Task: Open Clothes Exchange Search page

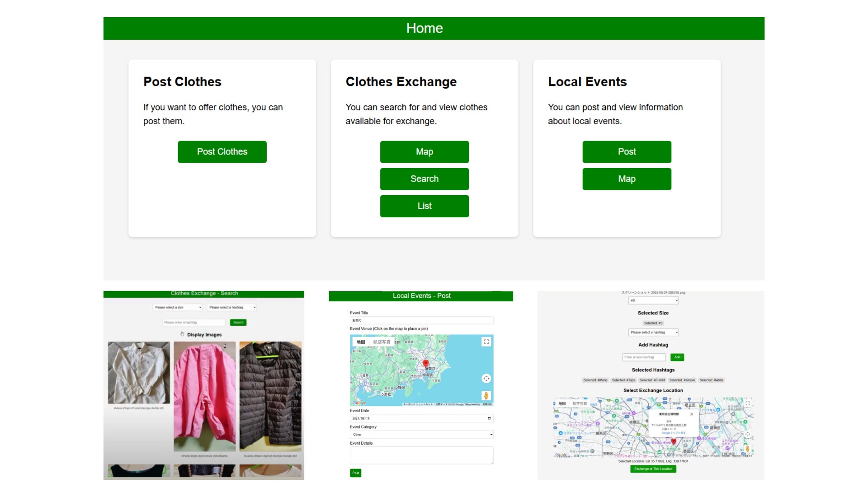Action: 424,179
